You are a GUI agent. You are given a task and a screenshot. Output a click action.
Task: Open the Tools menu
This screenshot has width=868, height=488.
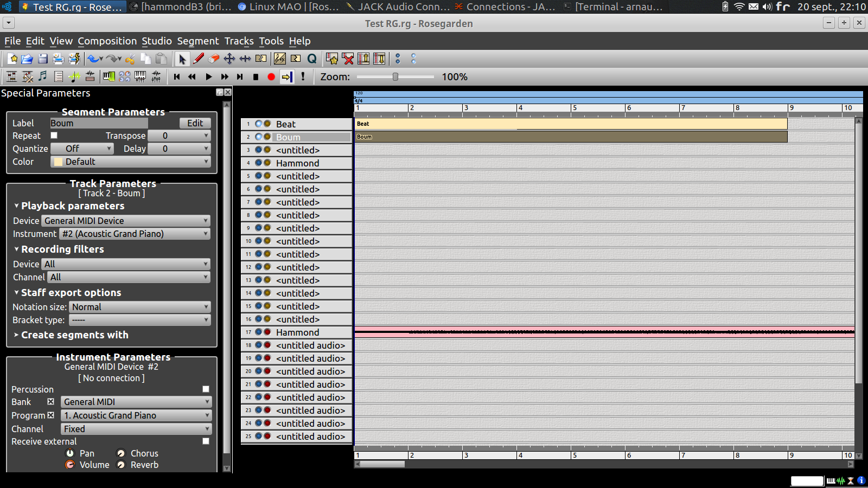pos(271,41)
